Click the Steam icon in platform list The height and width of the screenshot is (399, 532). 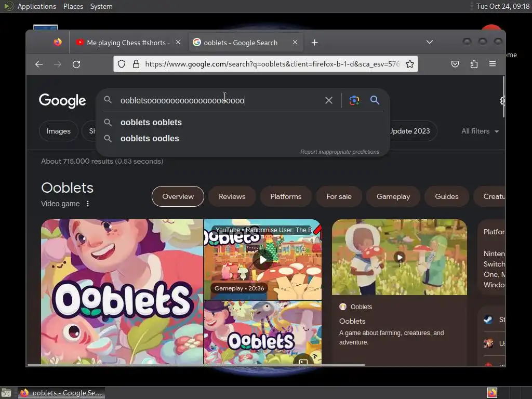coord(488,320)
